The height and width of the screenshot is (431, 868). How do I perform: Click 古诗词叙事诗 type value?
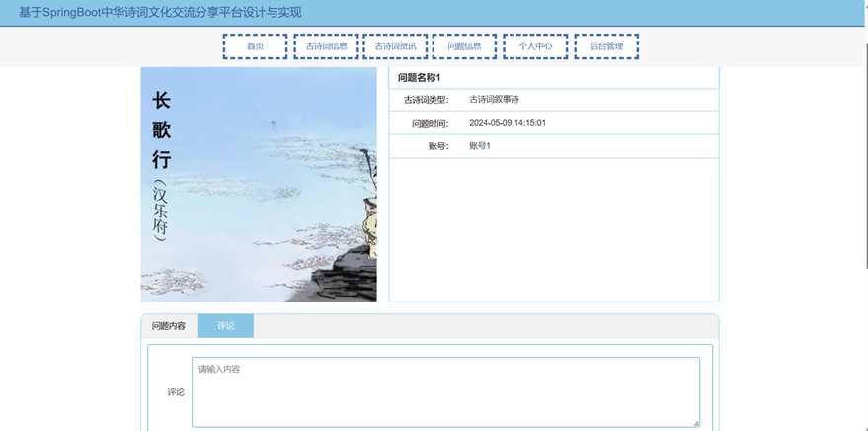click(495, 100)
